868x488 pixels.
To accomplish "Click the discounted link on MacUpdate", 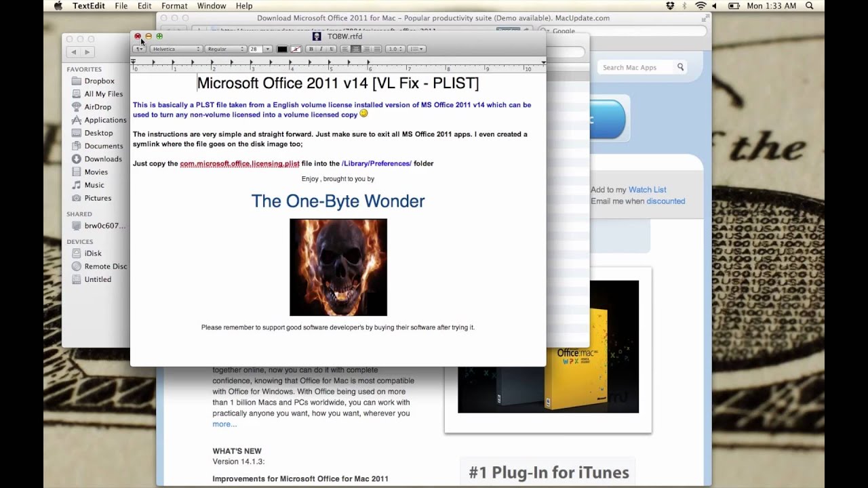I will [666, 201].
